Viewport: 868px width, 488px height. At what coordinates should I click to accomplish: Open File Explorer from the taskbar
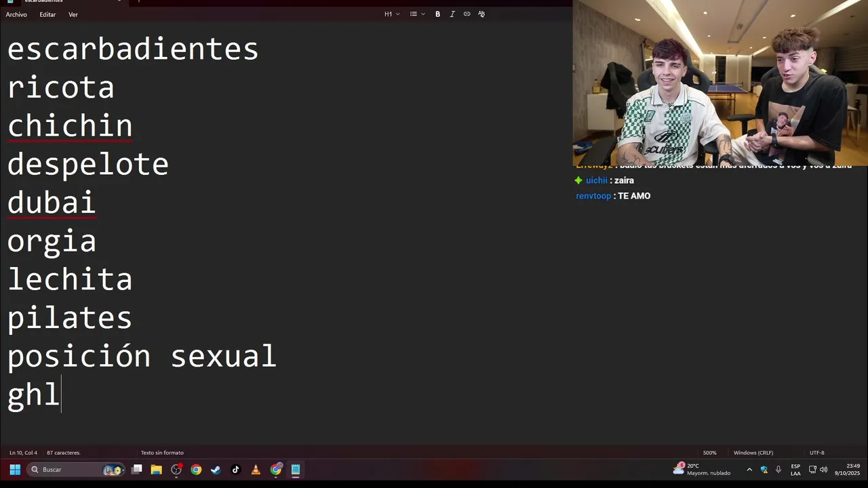point(157,470)
